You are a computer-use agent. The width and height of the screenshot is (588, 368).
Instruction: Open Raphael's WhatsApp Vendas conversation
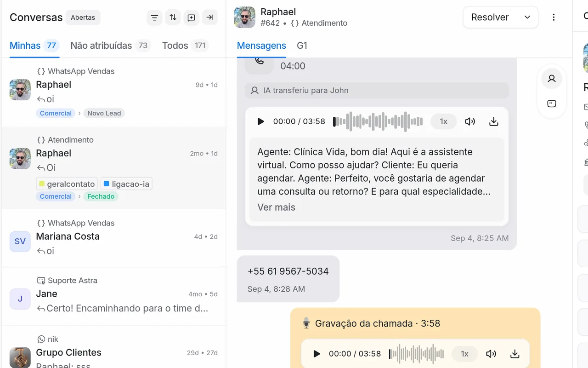pyautogui.click(x=113, y=92)
